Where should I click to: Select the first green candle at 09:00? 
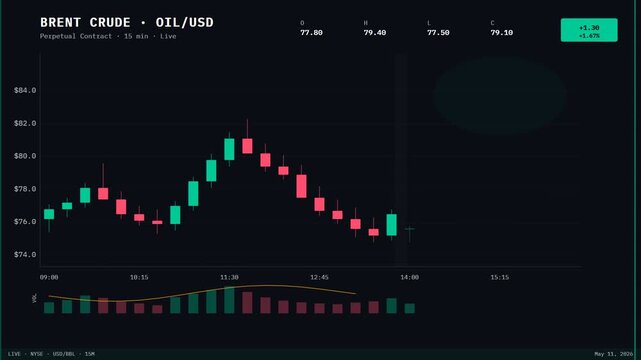[49, 214]
